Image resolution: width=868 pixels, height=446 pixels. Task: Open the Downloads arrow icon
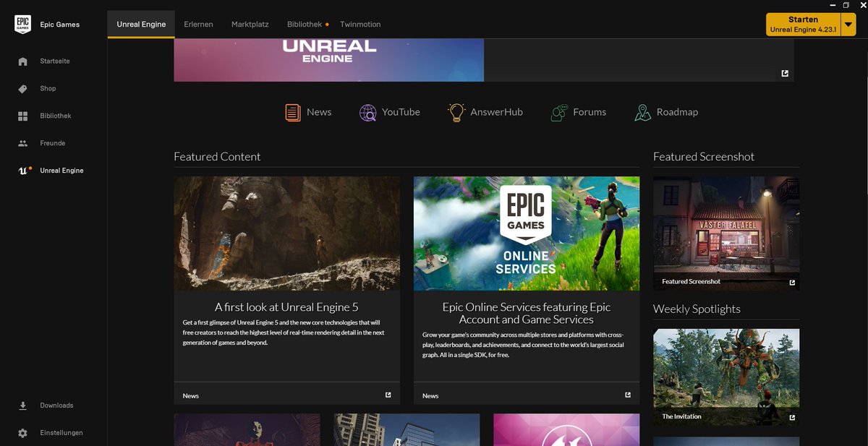coord(23,406)
